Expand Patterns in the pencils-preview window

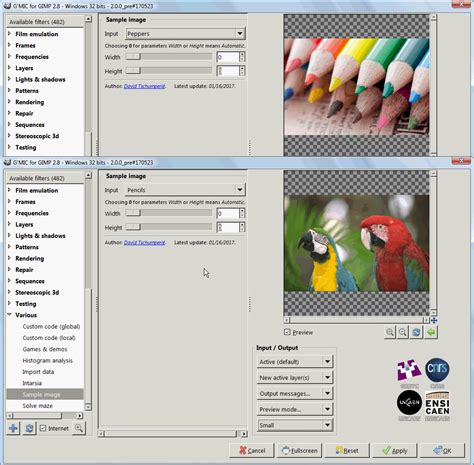(x=9, y=90)
